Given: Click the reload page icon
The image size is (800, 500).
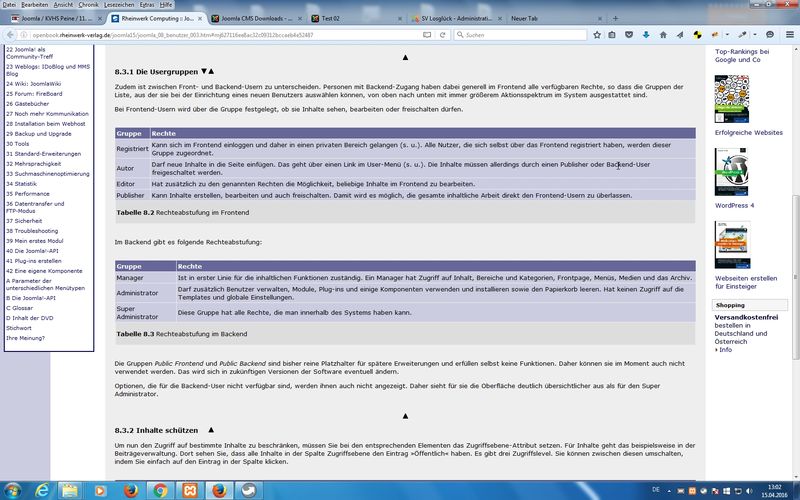Looking at the screenshot, I should click(442, 35).
